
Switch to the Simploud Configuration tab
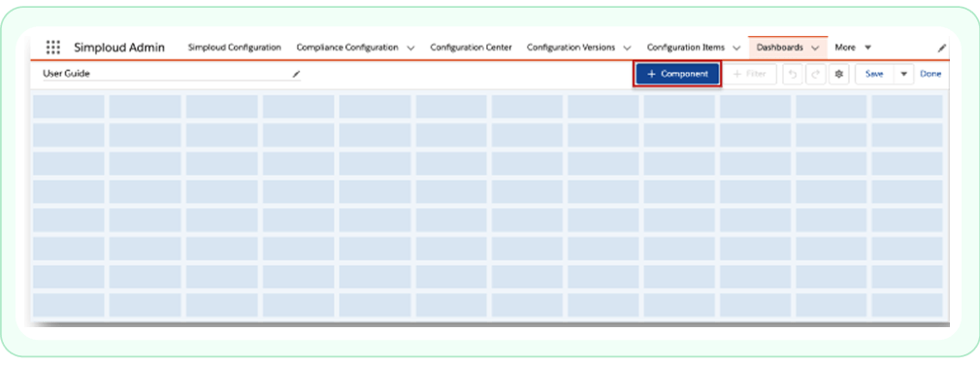tap(235, 48)
